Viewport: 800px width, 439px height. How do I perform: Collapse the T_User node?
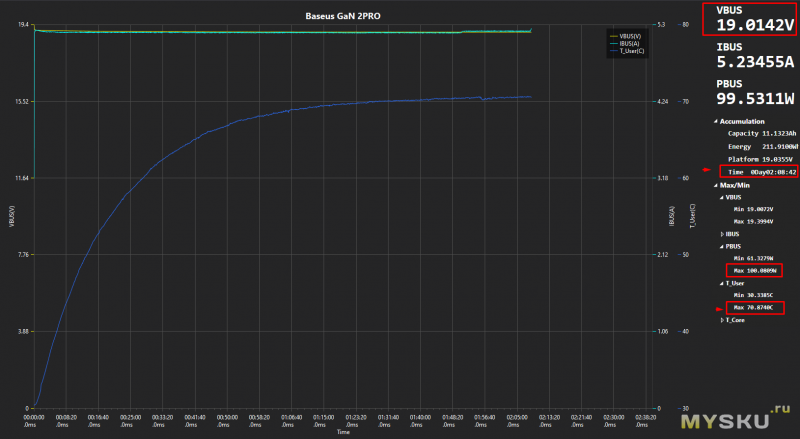[x=722, y=283]
